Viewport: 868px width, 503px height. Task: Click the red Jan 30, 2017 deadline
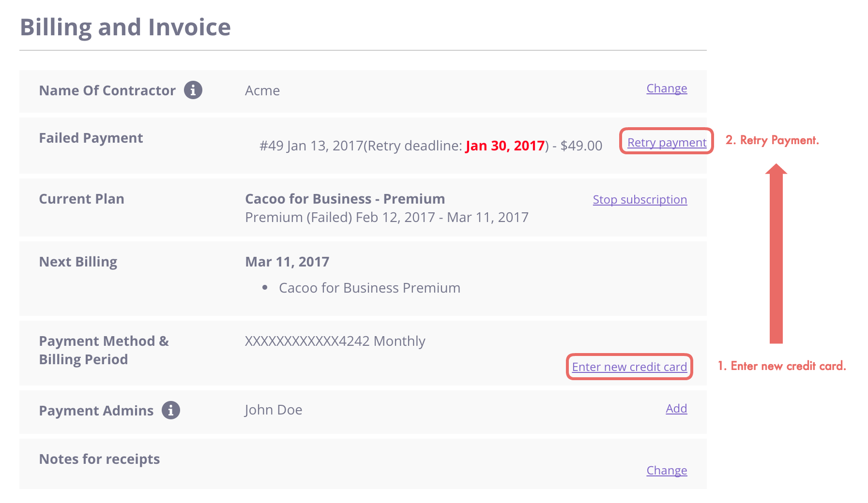(x=505, y=146)
